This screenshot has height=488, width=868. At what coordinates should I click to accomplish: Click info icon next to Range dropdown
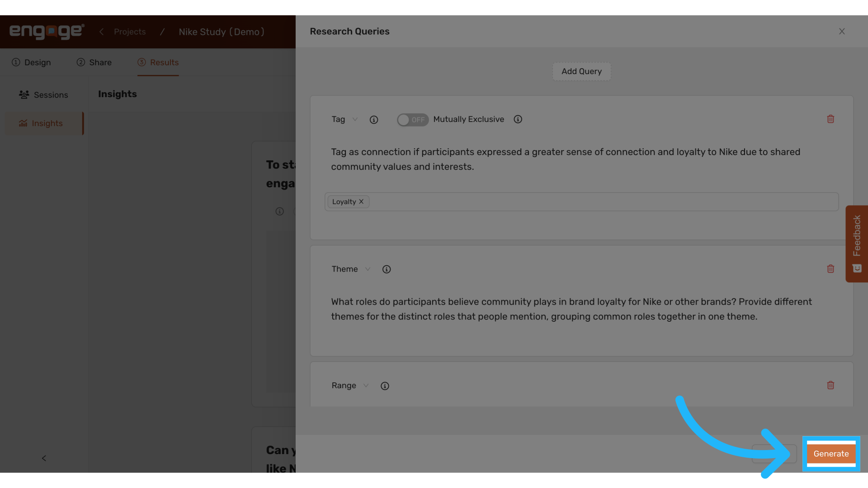[x=385, y=386]
